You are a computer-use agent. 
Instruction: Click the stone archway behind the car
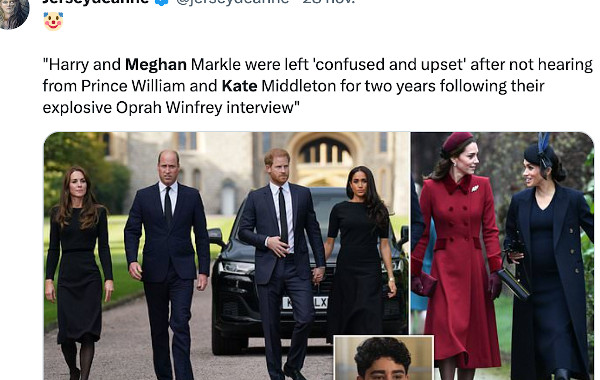pos(324,159)
